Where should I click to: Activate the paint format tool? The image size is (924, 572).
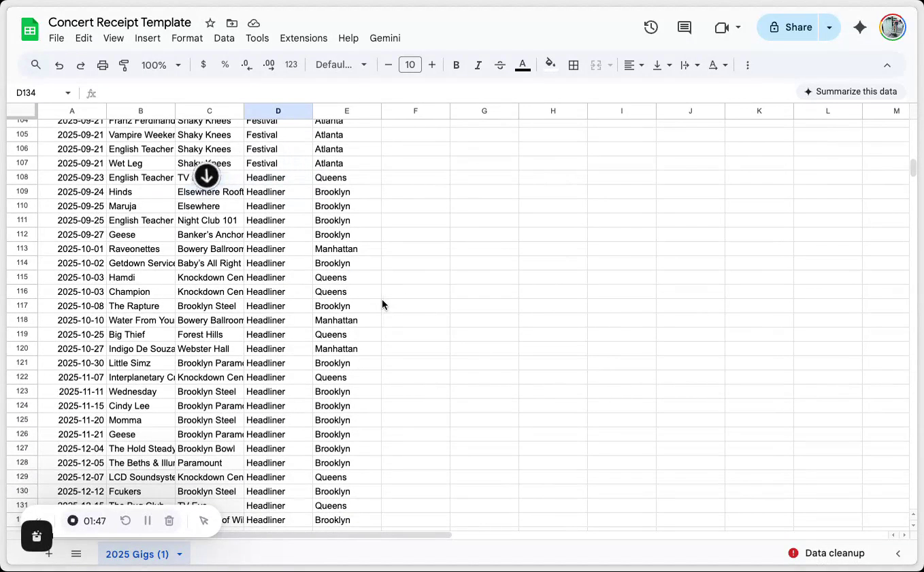[124, 65]
